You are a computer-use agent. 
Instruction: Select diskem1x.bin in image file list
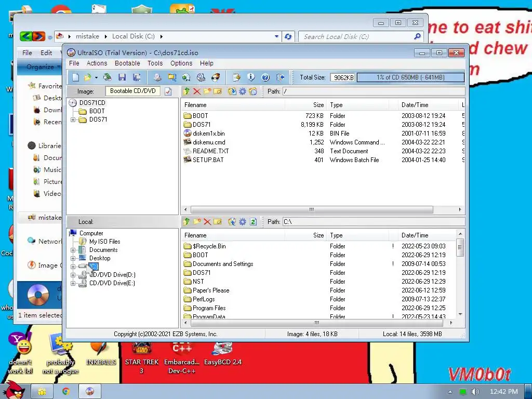(208, 134)
